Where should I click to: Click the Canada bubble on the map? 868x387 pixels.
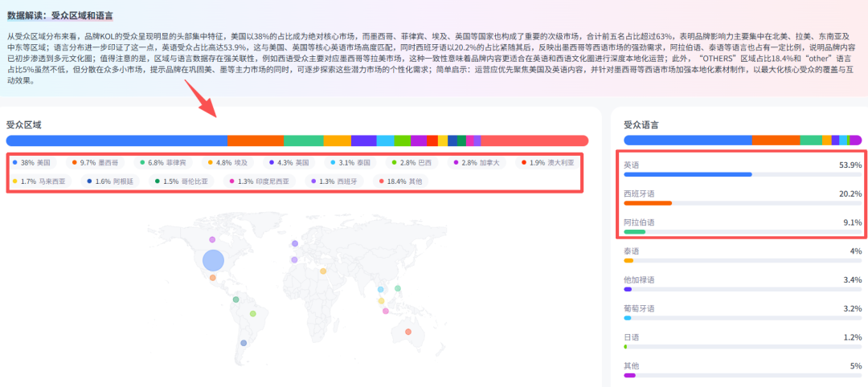[x=212, y=239]
